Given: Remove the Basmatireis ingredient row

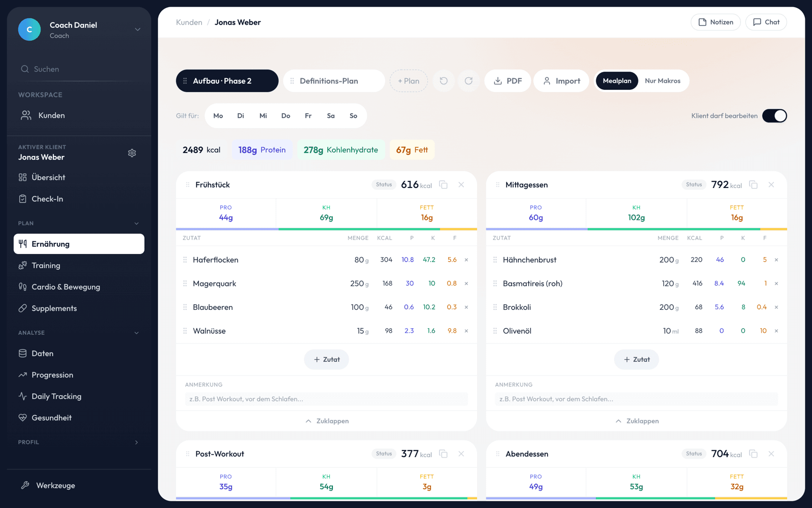Looking at the screenshot, I should coord(776,283).
